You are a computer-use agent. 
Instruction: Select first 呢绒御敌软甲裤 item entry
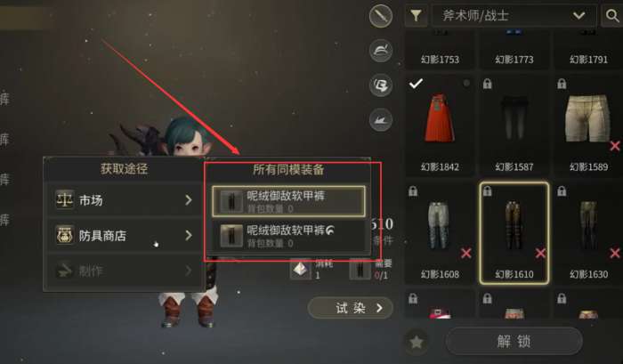click(288, 201)
